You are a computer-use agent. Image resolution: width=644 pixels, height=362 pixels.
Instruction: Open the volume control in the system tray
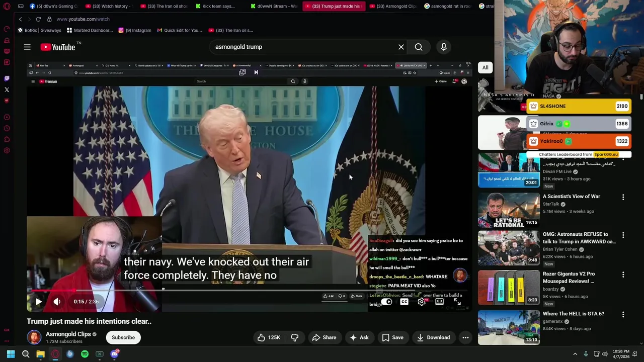(x=605, y=354)
